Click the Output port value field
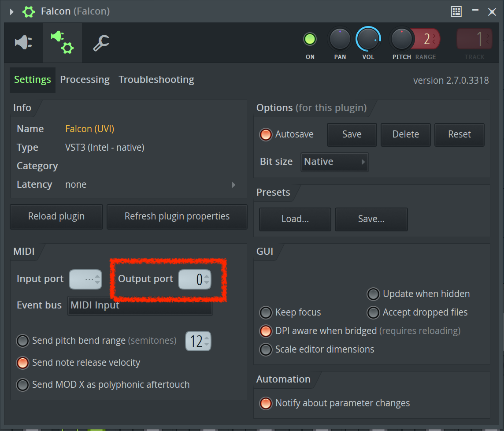This screenshot has height=431, width=504. coord(195,279)
